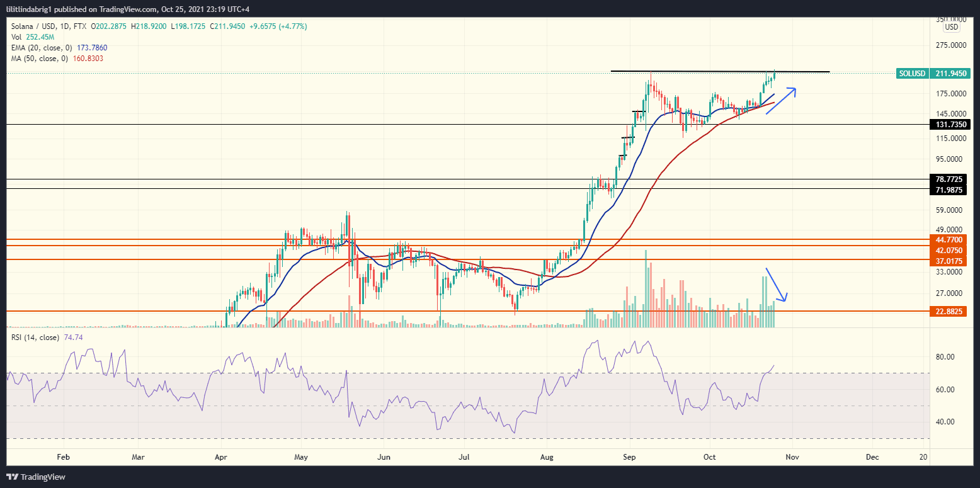Screen dimensions: 980x488
Task: Click the RSI overbought dashed level line
Action: pyautogui.click(x=441, y=372)
